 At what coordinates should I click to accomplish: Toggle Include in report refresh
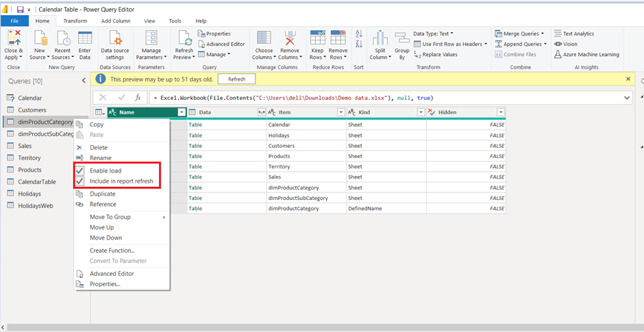tap(121, 181)
